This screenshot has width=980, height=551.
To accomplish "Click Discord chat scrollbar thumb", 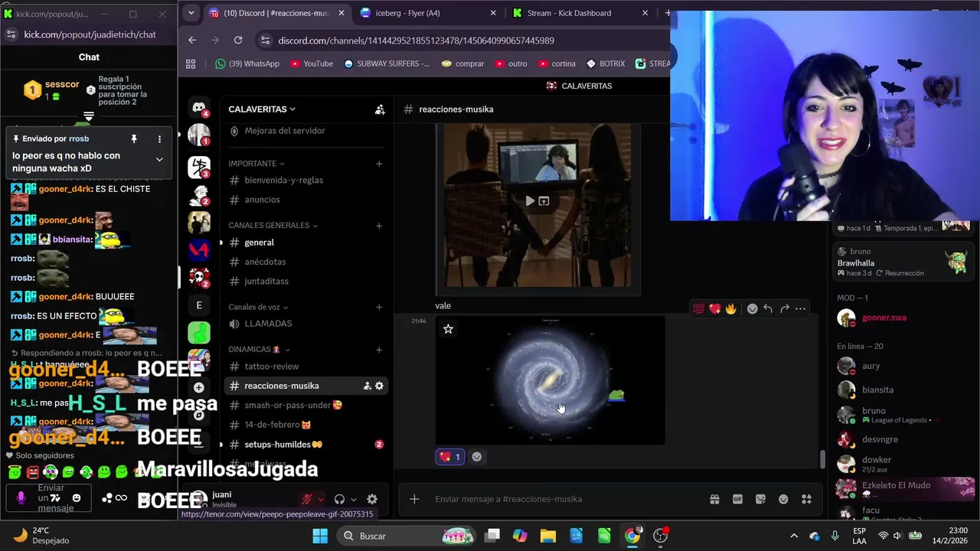I will coord(822,459).
